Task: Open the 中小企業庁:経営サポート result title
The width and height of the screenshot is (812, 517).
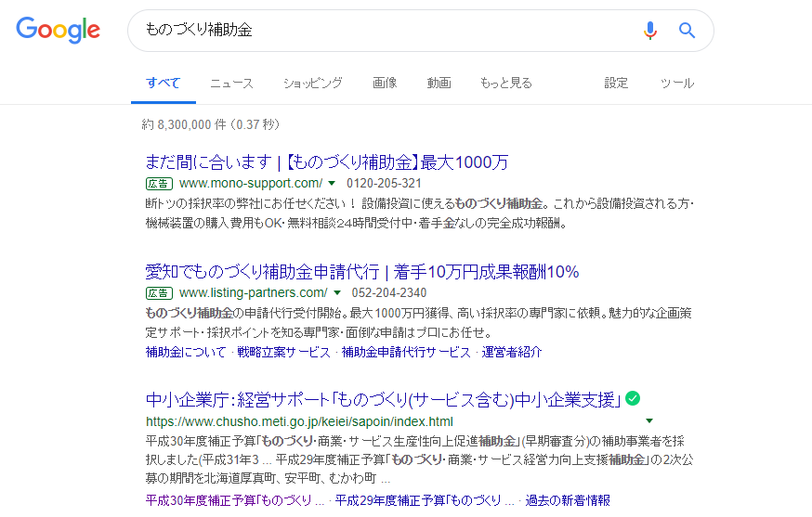Action: [383, 399]
